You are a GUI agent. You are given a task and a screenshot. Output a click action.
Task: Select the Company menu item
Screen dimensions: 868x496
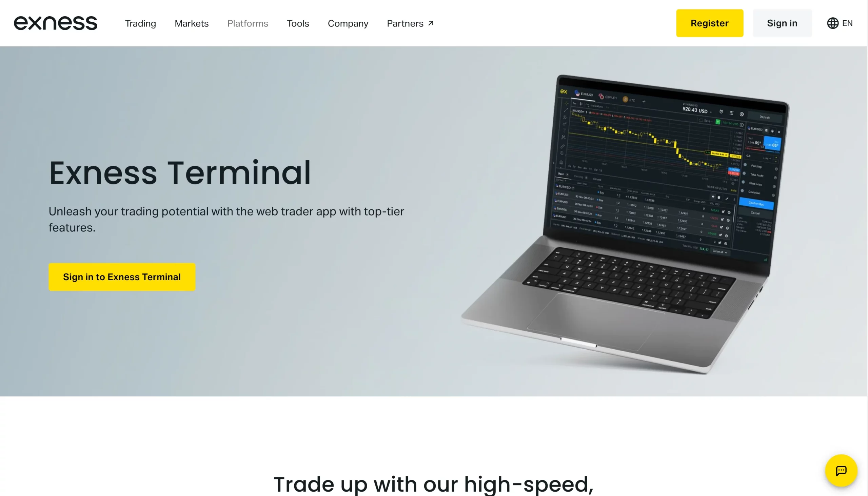pyautogui.click(x=348, y=23)
